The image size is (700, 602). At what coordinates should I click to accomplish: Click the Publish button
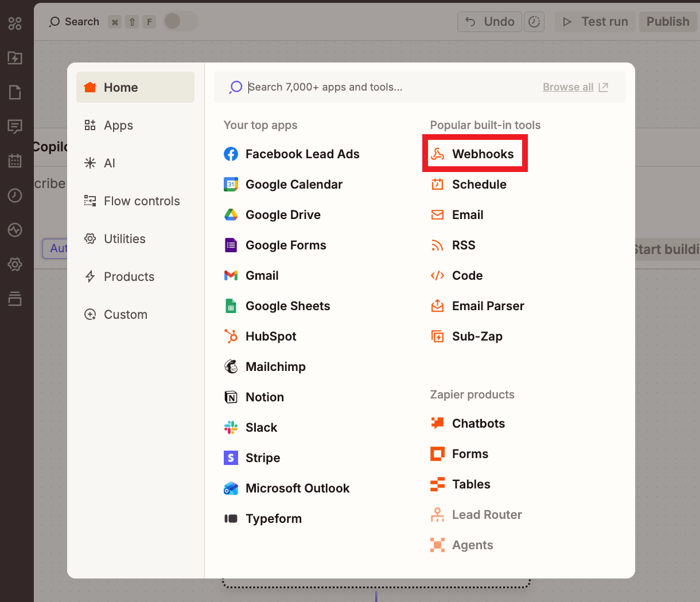tap(668, 22)
